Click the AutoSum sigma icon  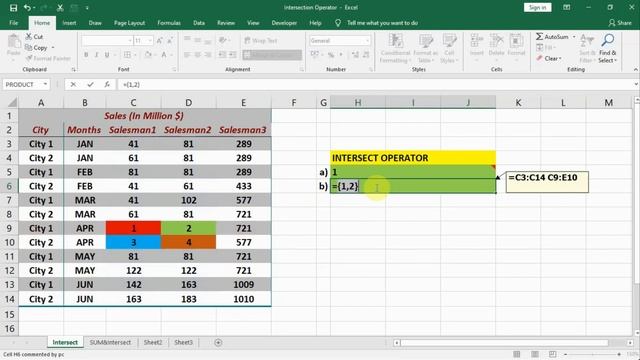coord(540,37)
